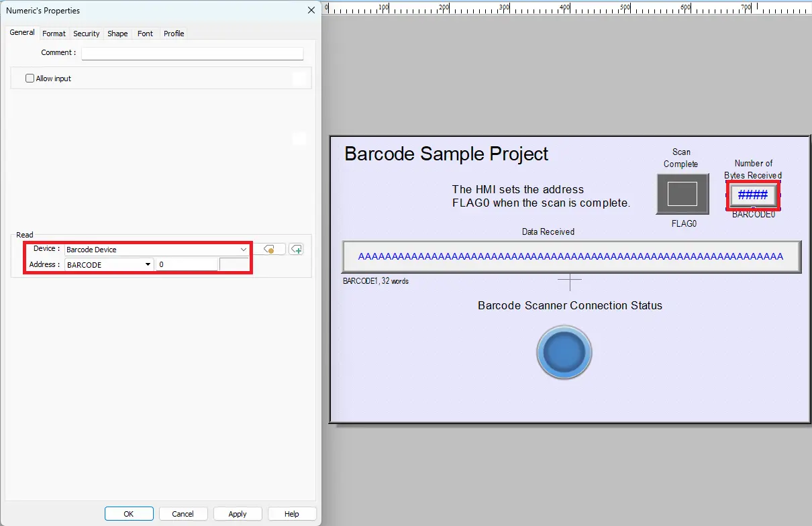View the Profile tab

tap(174, 33)
